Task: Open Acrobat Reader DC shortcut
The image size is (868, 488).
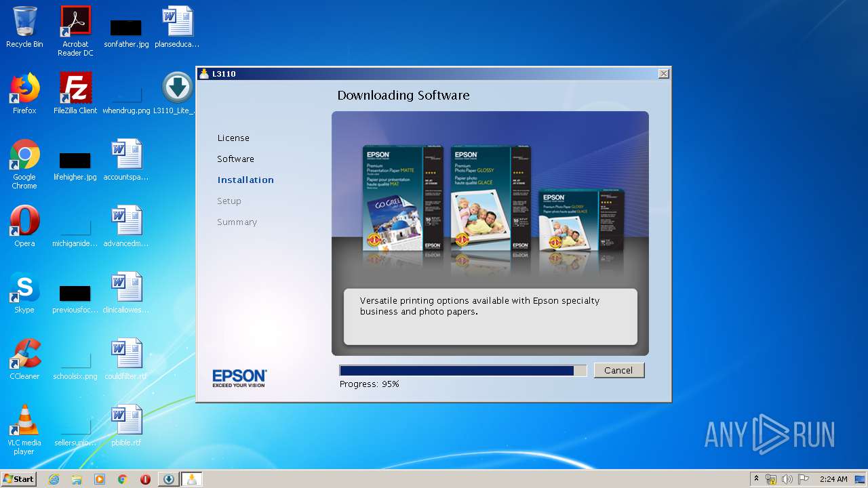Action: point(75,30)
